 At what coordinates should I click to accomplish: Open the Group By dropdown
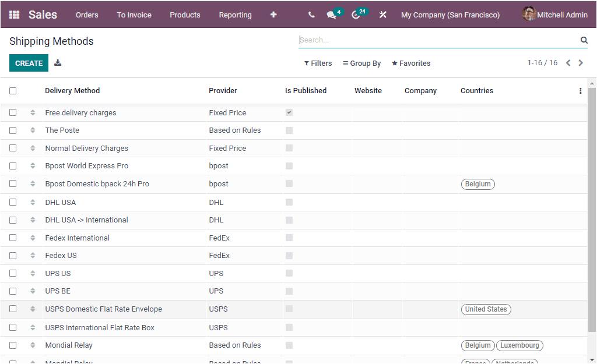[x=361, y=63]
